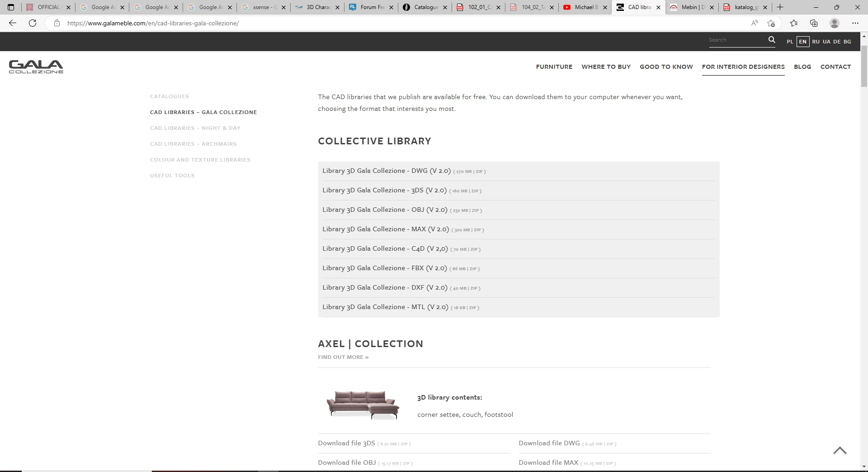Open a new browser tab
Viewport: 868px width, 472px height.
click(780, 7)
